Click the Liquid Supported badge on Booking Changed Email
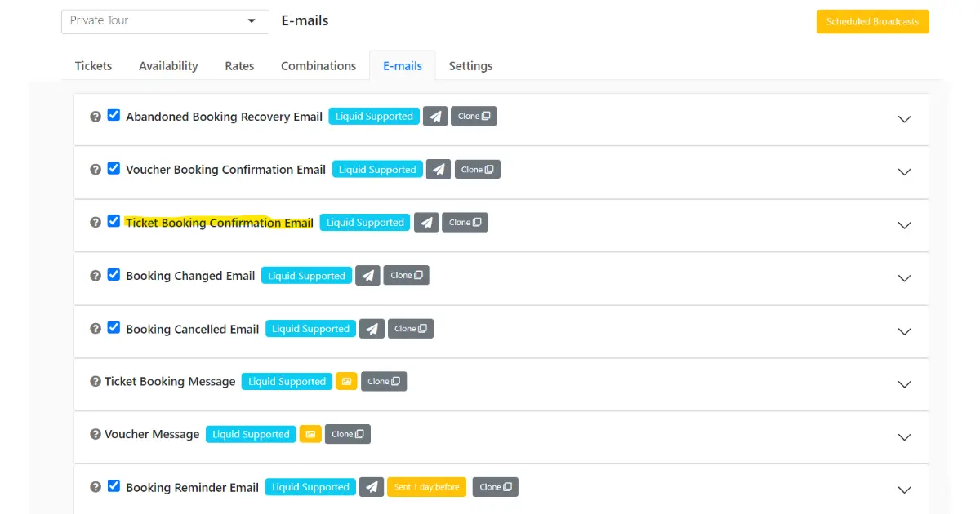980x514 pixels. coord(306,275)
